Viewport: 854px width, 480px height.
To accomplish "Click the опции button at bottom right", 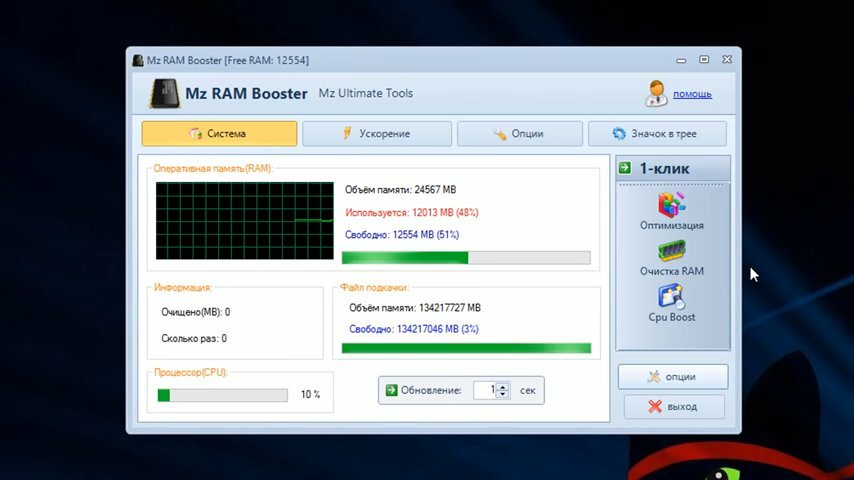I will (x=673, y=376).
